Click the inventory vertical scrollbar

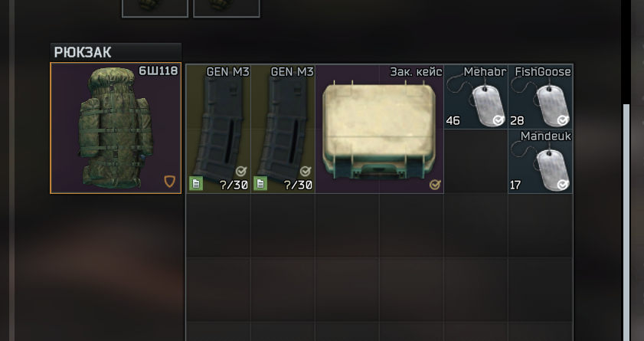[626, 222]
